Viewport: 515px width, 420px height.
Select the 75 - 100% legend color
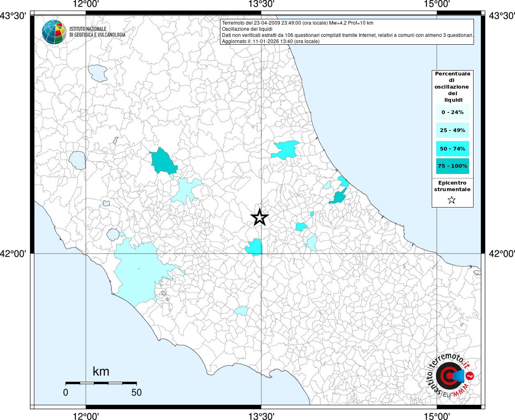[452, 166]
